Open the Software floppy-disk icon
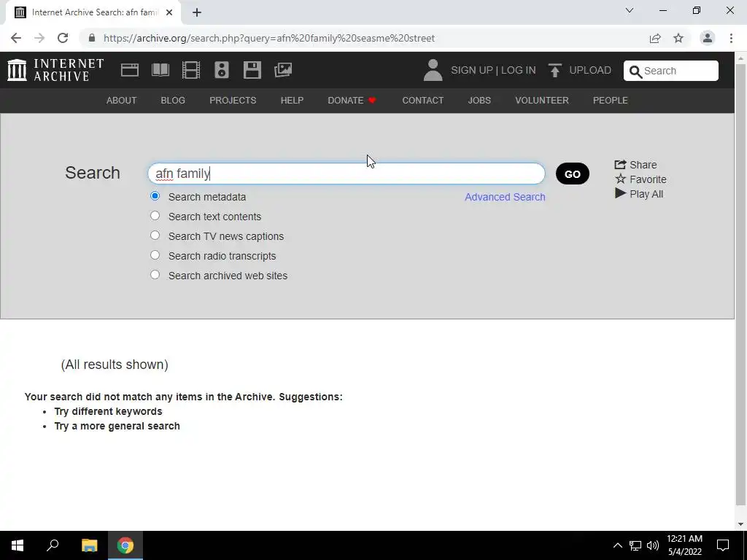Image resolution: width=747 pixels, height=560 pixels. click(x=252, y=70)
